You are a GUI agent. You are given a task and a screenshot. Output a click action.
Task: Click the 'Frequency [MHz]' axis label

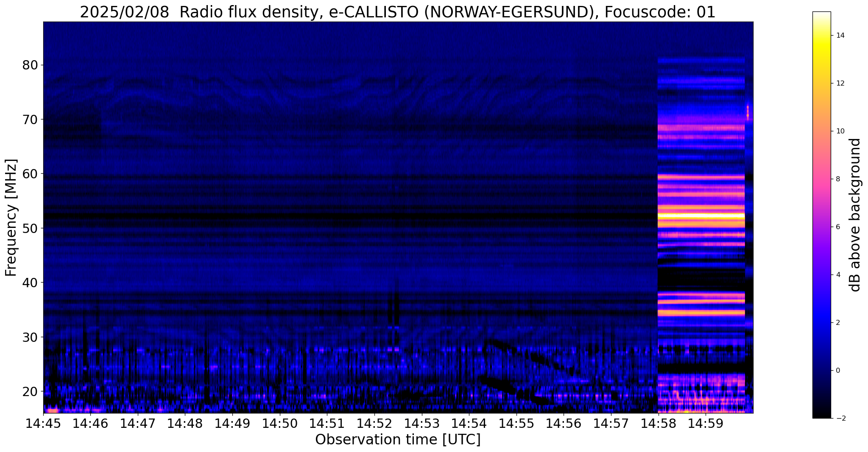[11, 218]
